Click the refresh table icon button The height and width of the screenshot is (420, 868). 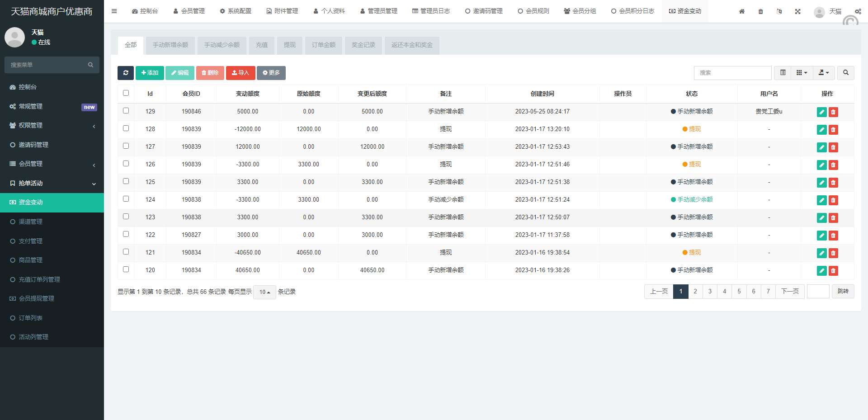click(126, 73)
